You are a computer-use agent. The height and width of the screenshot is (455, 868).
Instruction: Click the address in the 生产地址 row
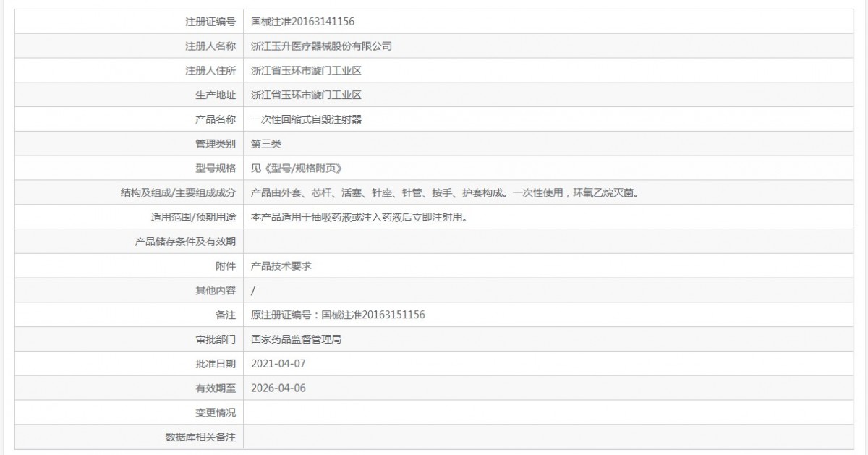coord(306,95)
